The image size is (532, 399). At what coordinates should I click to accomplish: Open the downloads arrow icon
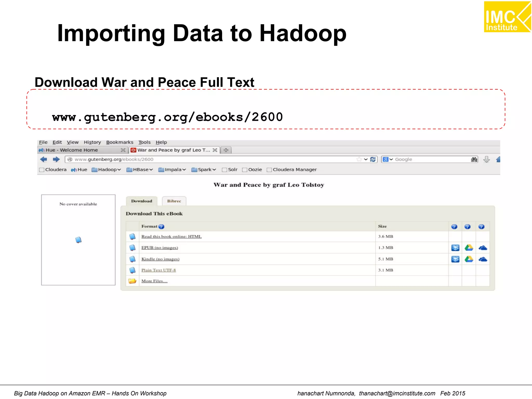[x=486, y=159]
